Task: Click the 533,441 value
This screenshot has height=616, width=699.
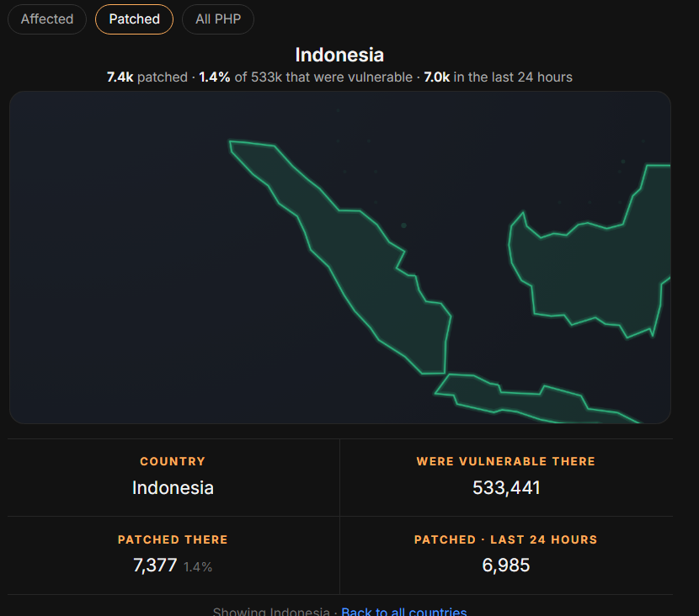Action: (506, 488)
